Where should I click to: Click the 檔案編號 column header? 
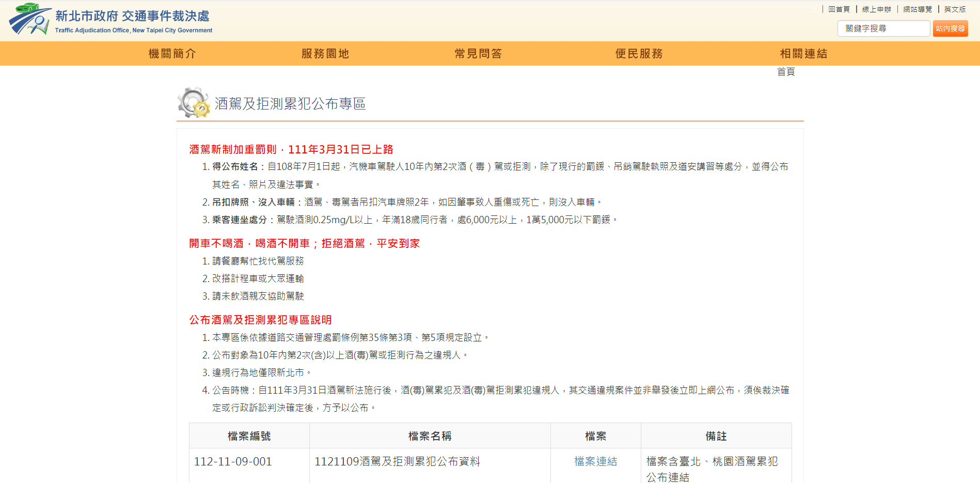(249, 436)
